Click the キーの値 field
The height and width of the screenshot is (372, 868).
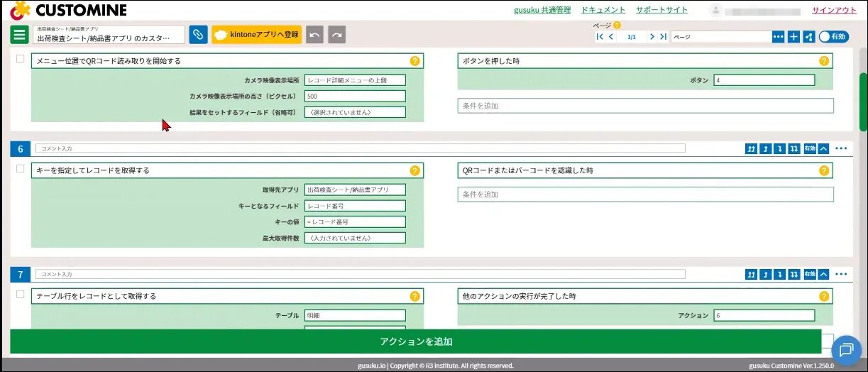[x=355, y=221]
